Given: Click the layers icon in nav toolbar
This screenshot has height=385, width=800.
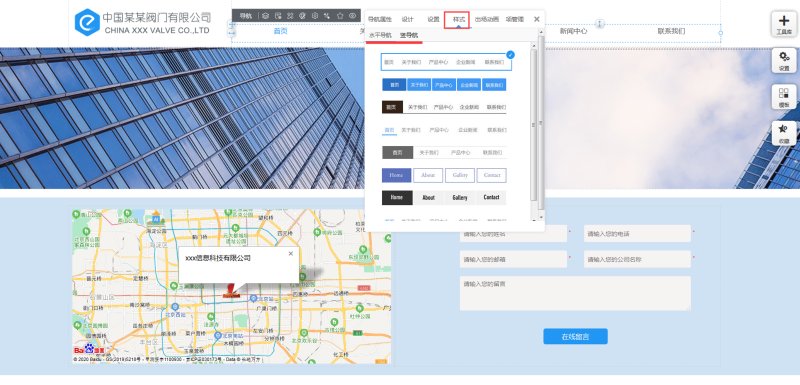Looking at the screenshot, I should [x=266, y=16].
